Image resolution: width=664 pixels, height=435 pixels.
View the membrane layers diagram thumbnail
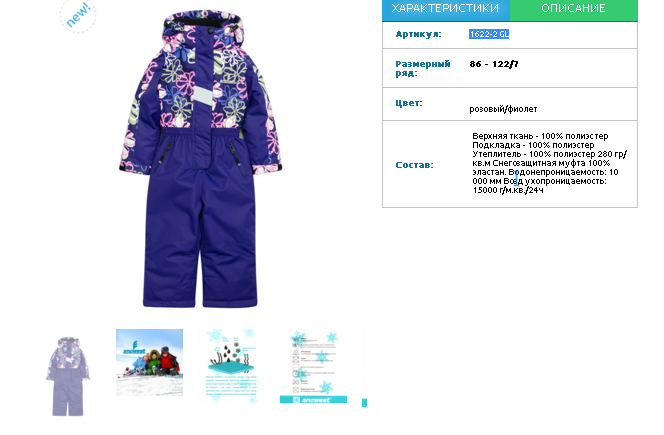click(231, 365)
